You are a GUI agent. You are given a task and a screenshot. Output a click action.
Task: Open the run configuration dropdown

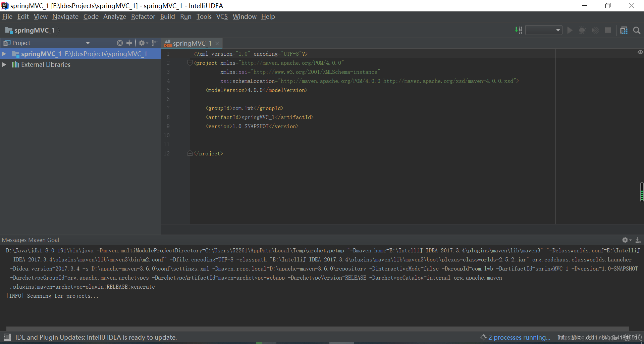(544, 30)
